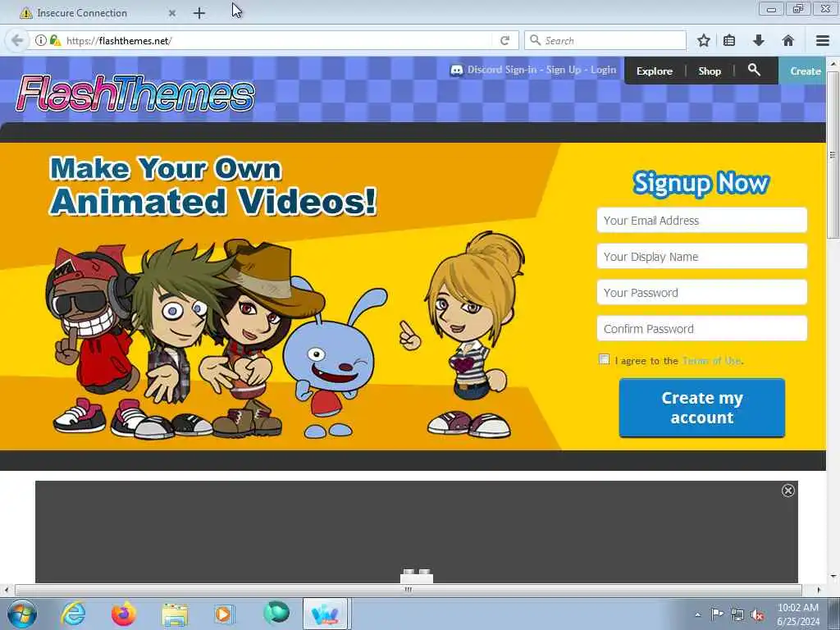Open Windows Media Player taskbar icon
840x630 pixels.
click(225, 614)
